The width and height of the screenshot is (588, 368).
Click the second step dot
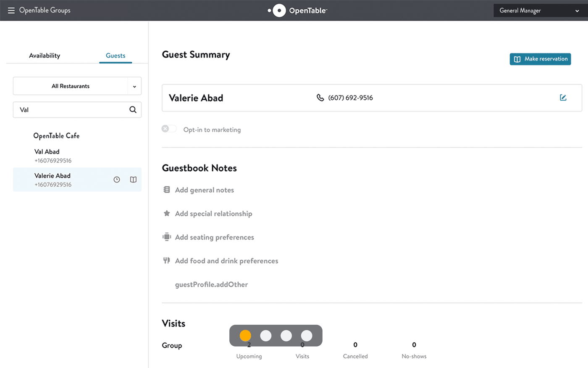tap(266, 336)
